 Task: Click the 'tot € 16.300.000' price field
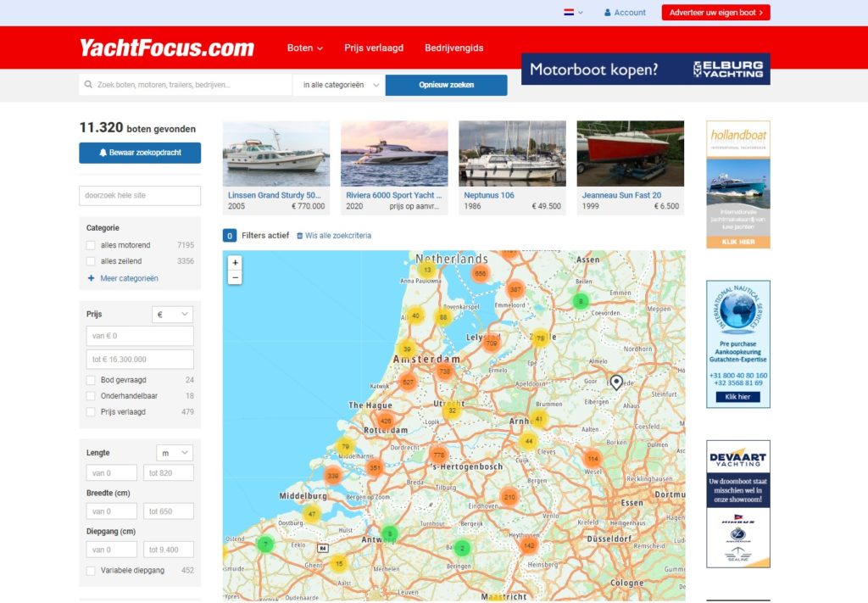point(140,360)
